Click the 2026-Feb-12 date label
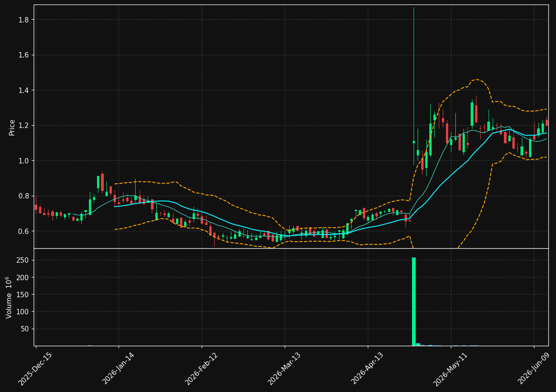The height and width of the screenshot is (392, 556). (x=201, y=369)
